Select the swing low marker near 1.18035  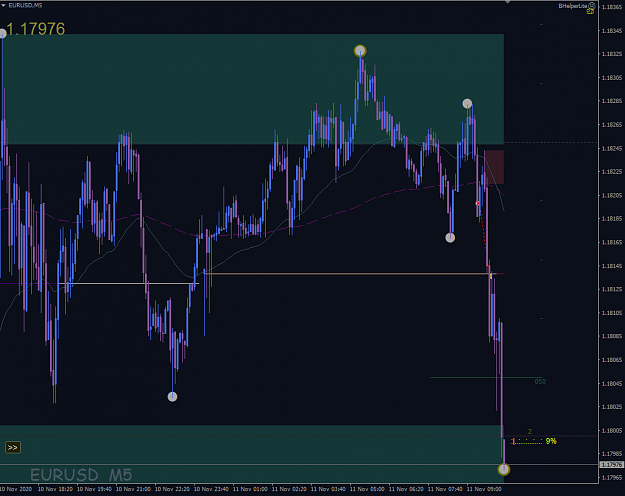[x=172, y=396]
